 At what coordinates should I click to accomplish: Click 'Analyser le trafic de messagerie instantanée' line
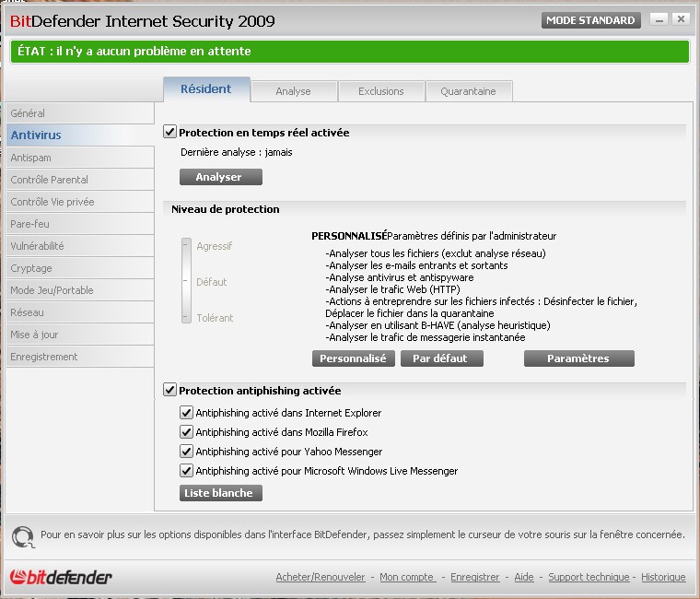pyautogui.click(x=426, y=337)
